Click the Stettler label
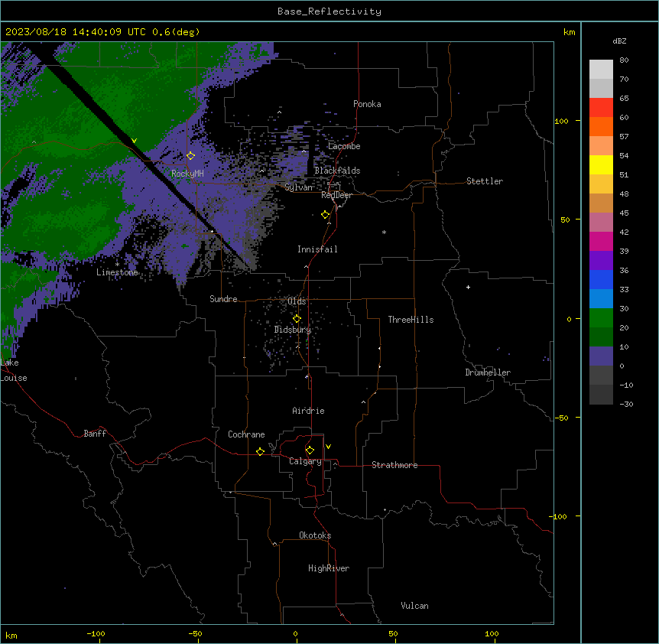The width and height of the screenshot is (659, 644). [x=485, y=181]
